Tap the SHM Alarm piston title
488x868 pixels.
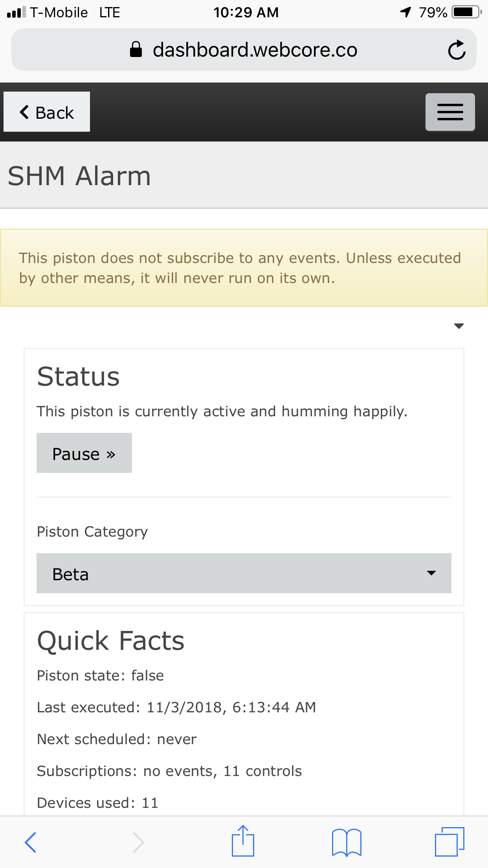click(x=79, y=176)
